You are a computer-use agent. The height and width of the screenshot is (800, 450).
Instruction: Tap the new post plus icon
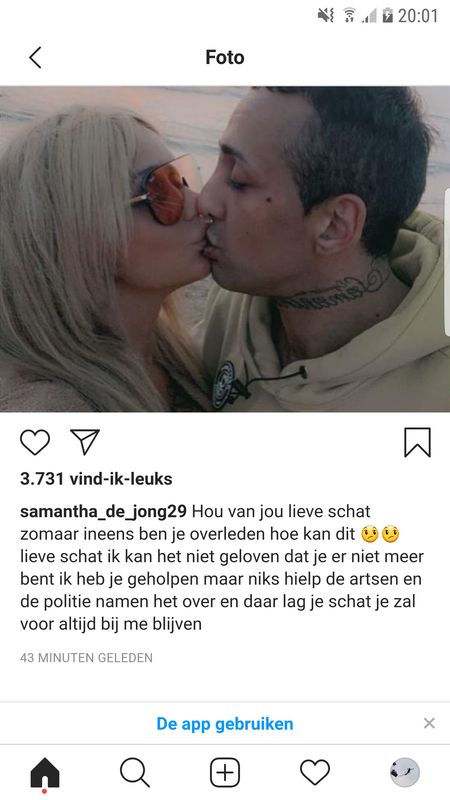(225, 772)
